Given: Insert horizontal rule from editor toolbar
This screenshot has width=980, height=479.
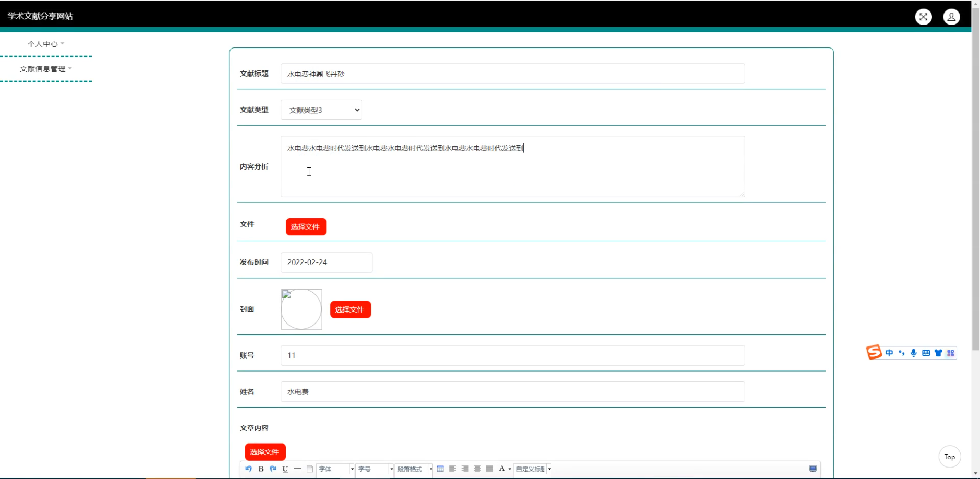Looking at the screenshot, I should [x=297, y=469].
